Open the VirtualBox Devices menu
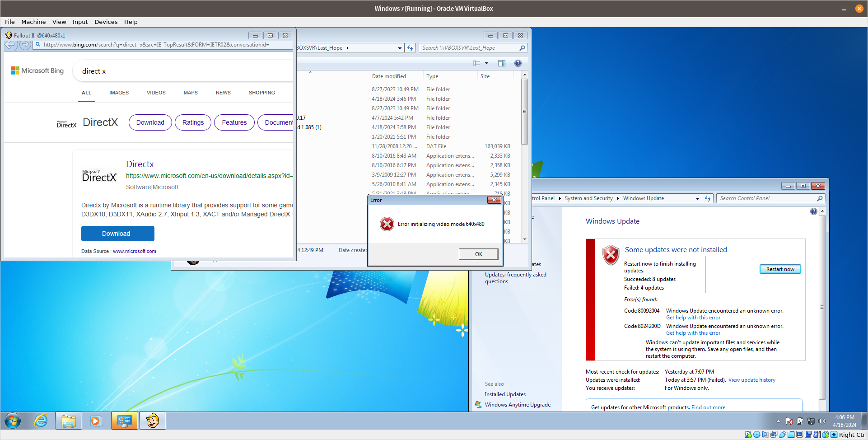Image resolution: width=868 pixels, height=440 pixels. click(x=106, y=22)
